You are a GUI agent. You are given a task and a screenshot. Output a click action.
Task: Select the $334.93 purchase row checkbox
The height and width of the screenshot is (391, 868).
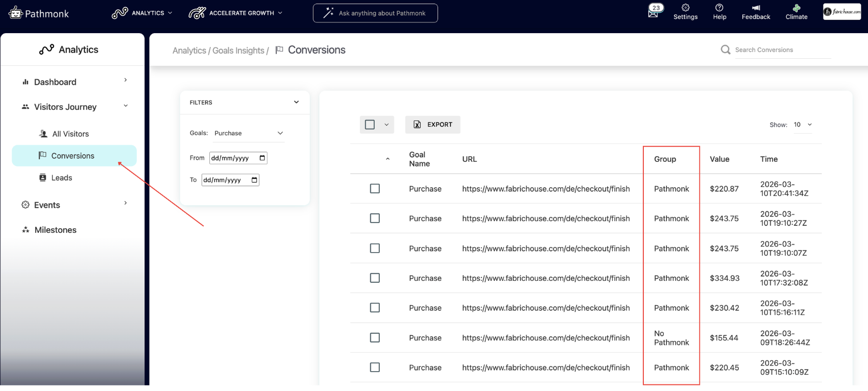[x=375, y=278]
